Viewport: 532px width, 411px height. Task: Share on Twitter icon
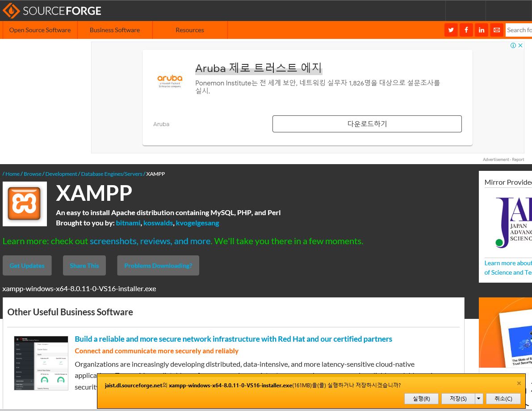[x=451, y=30]
